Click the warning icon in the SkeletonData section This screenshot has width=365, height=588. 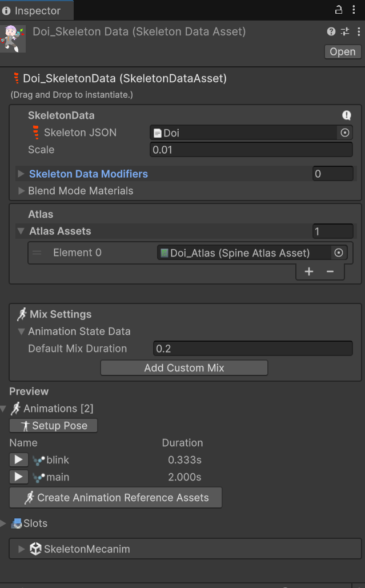(347, 115)
